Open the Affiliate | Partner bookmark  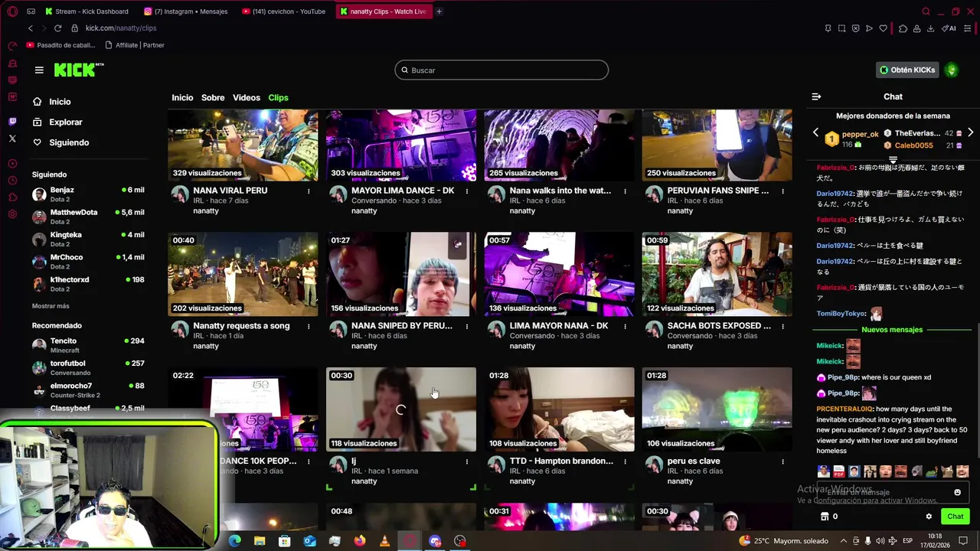click(135, 45)
